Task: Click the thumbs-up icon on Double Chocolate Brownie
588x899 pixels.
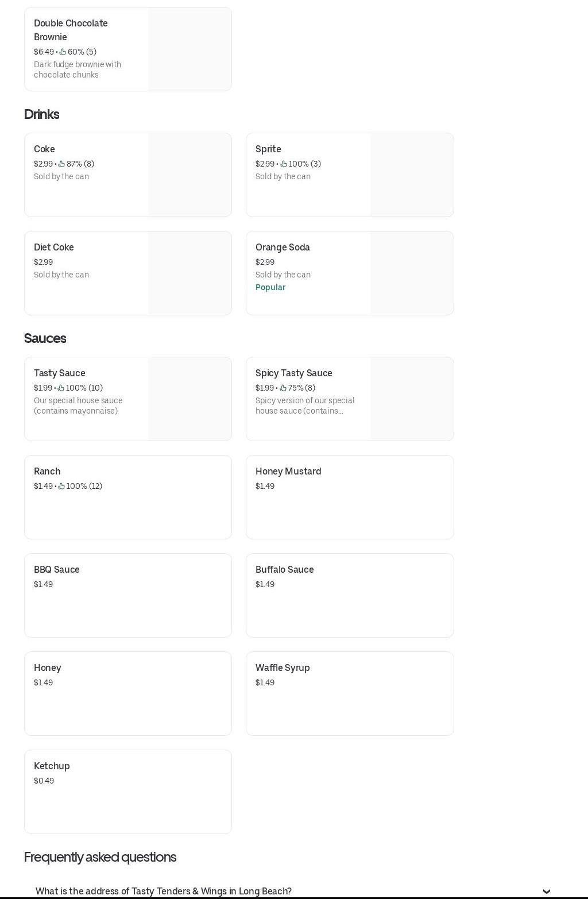Action: point(63,52)
